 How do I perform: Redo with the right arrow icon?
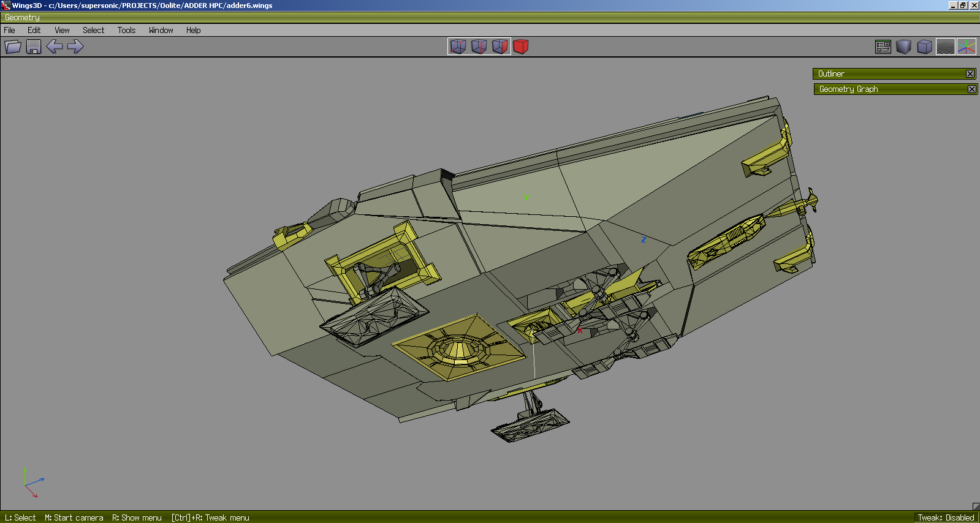[x=75, y=47]
